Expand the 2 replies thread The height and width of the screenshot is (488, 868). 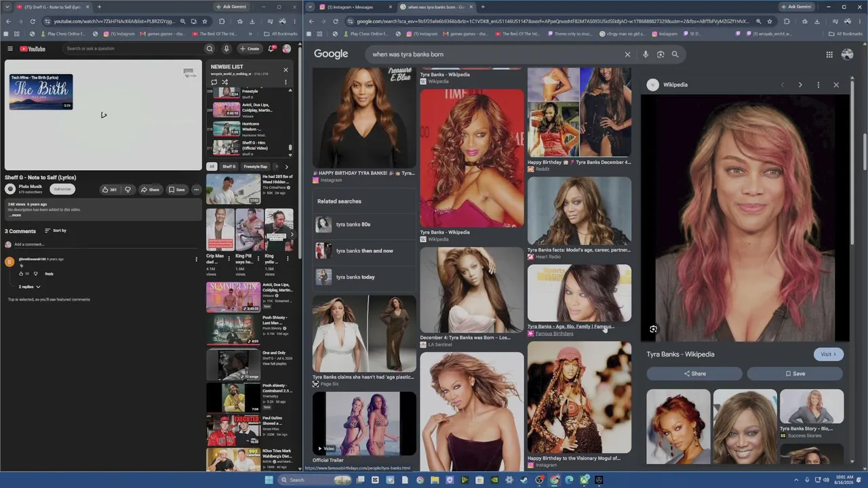pos(29,287)
